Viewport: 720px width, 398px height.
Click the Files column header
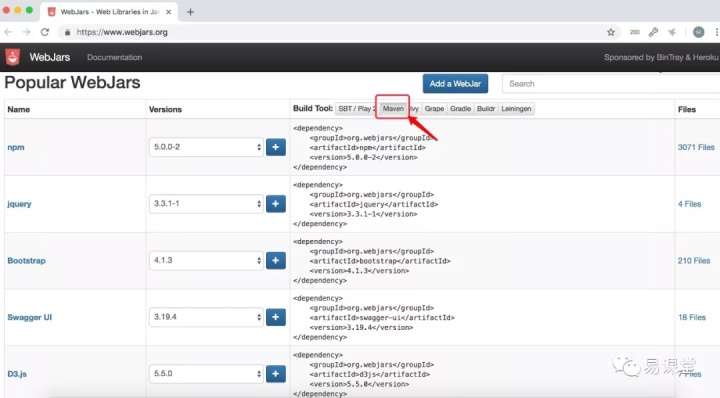(x=686, y=109)
